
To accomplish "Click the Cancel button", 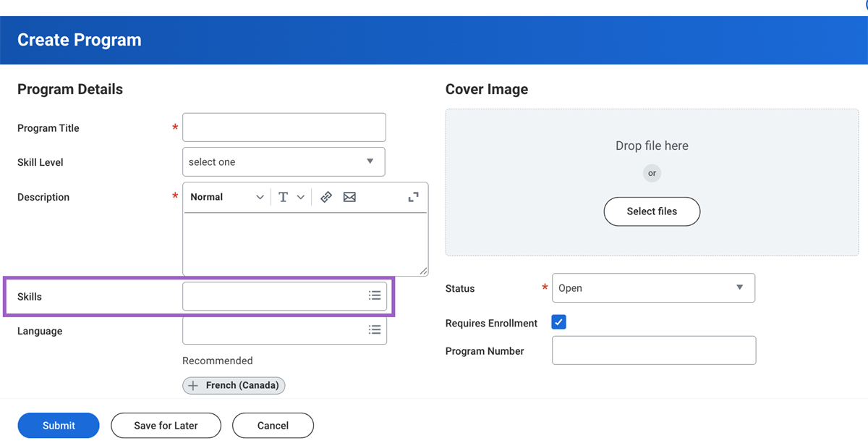I will click(273, 426).
